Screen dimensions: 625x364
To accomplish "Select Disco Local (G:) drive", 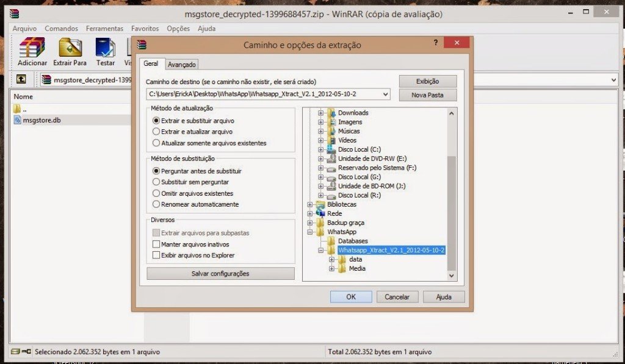I will [359, 177].
